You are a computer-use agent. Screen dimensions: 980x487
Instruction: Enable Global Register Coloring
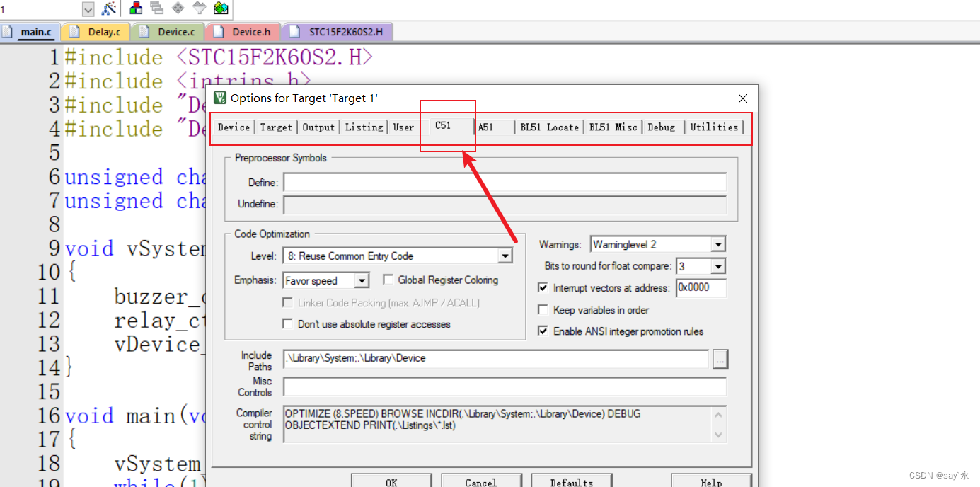click(388, 280)
